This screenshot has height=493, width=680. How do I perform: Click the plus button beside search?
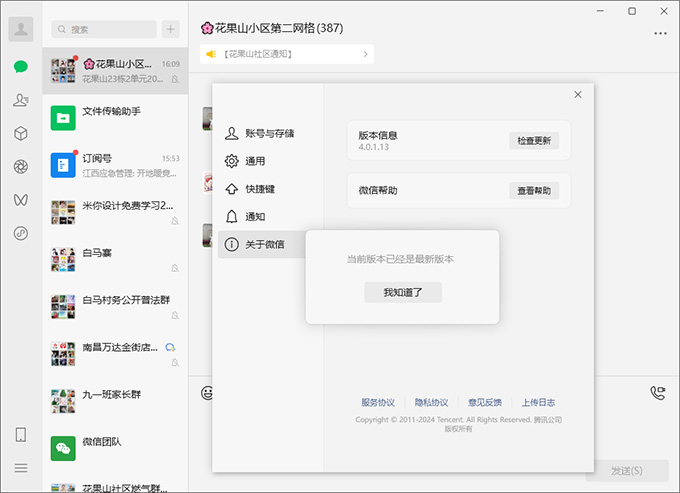[x=170, y=29]
